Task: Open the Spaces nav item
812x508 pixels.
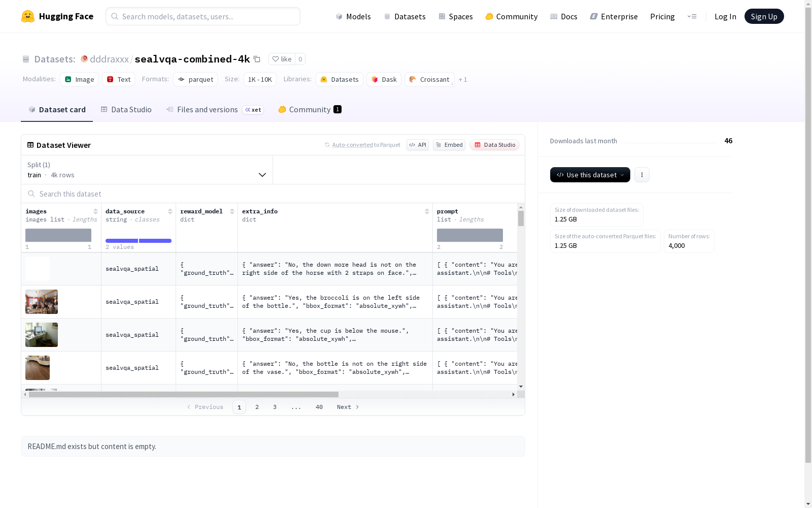Action: point(456,16)
